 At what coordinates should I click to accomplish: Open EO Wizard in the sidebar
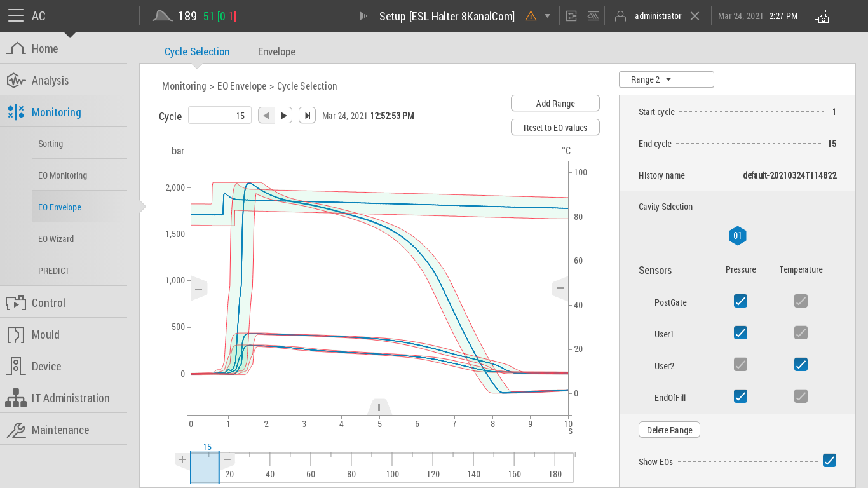pyautogui.click(x=56, y=239)
